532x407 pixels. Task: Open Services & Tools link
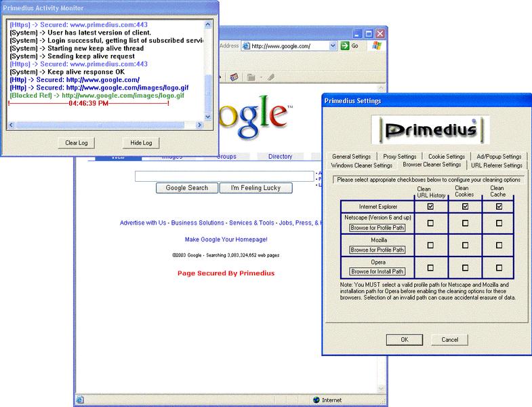[x=251, y=223]
